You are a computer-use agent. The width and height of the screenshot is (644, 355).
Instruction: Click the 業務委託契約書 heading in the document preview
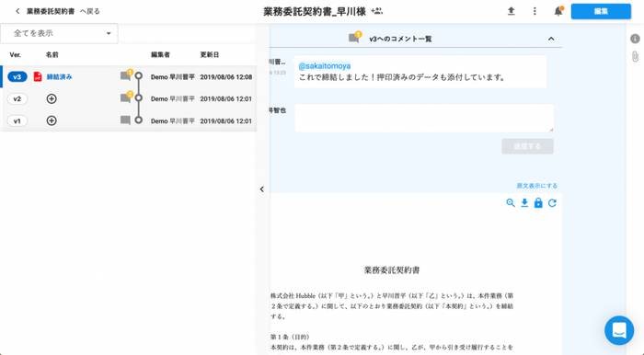[392, 270]
